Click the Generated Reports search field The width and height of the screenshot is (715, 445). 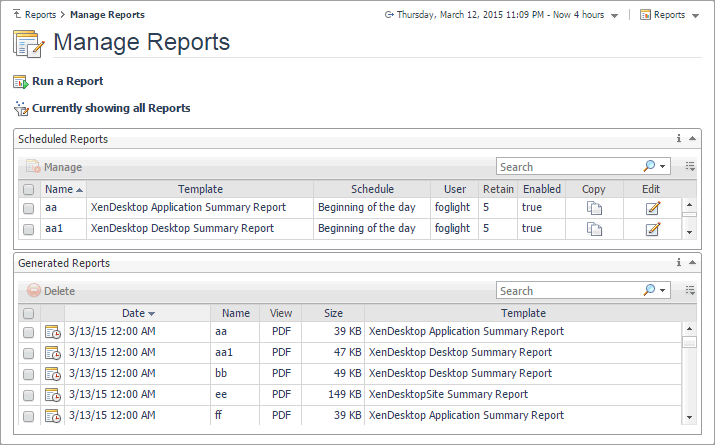point(566,291)
